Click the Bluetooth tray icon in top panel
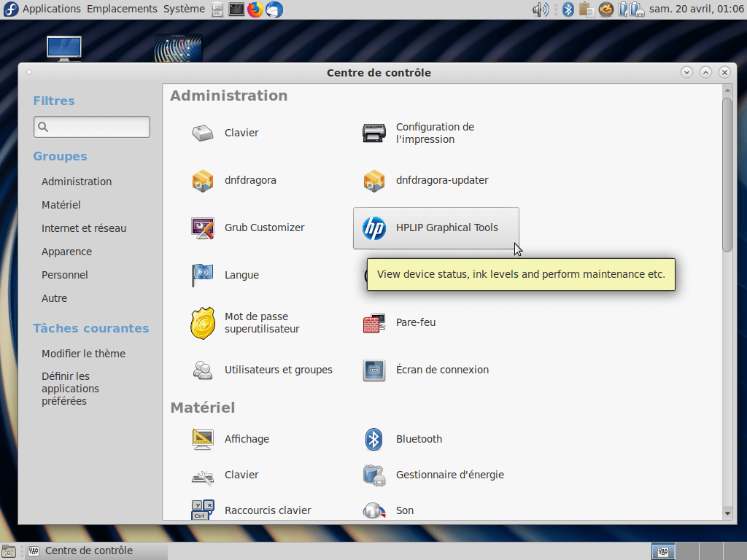The image size is (747, 560). point(568,9)
